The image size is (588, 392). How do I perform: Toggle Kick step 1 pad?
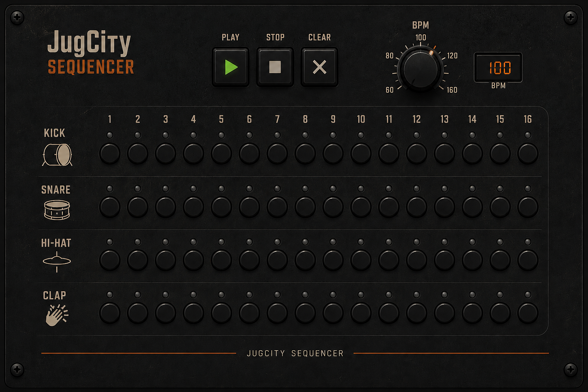[x=110, y=154]
